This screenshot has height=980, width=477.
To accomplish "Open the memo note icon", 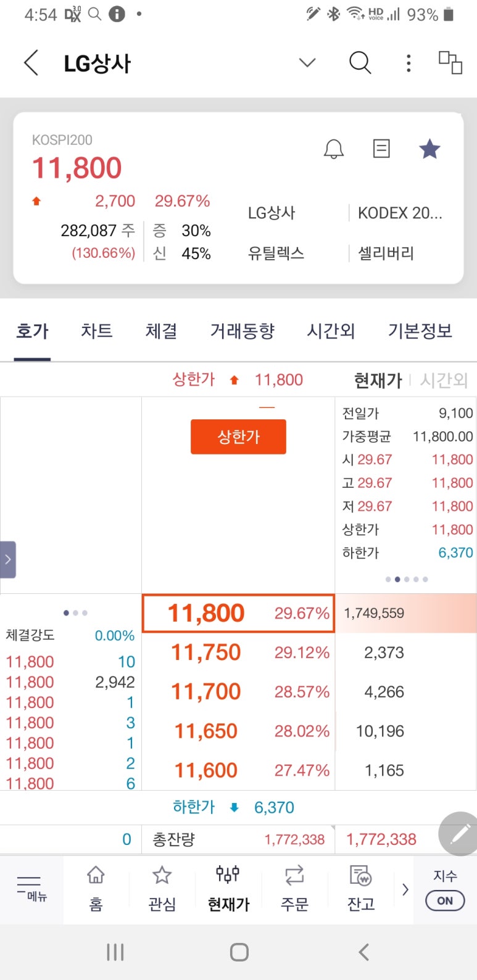I will [x=381, y=149].
